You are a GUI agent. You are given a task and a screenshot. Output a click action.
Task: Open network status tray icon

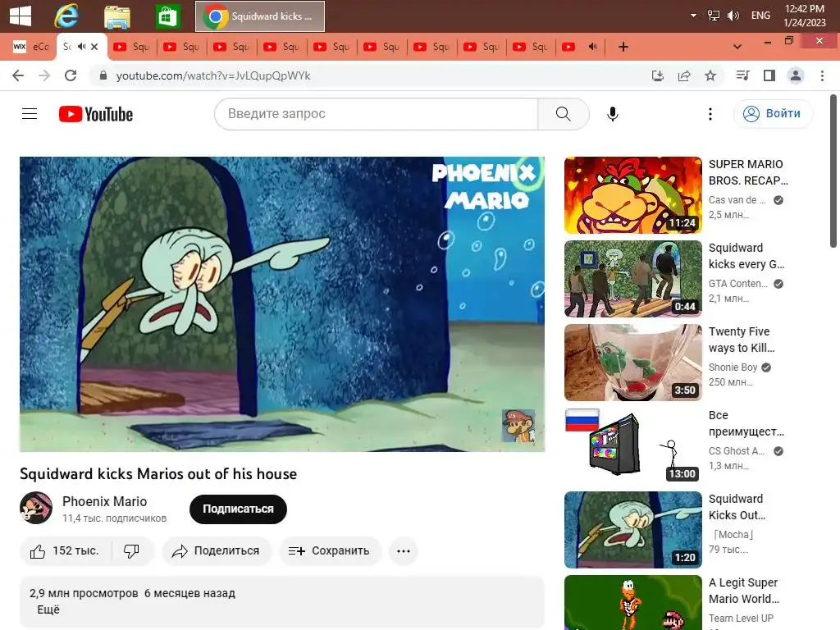713,16
